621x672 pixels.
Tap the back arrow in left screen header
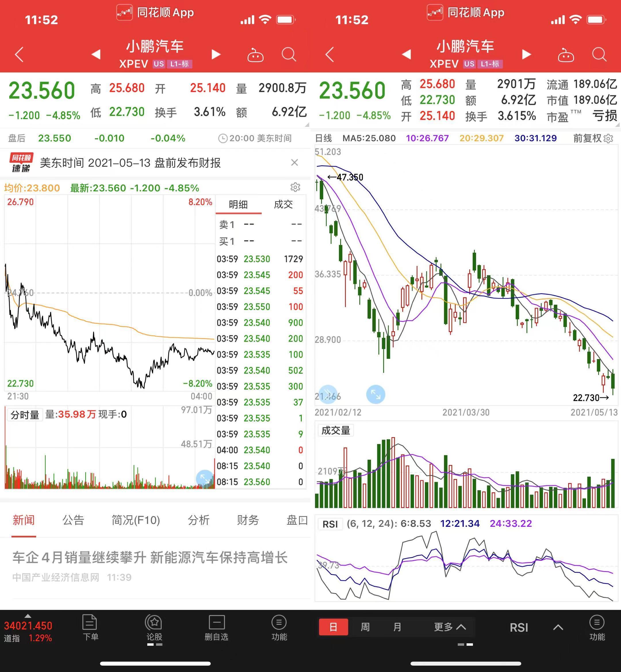(x=20, y=54)
